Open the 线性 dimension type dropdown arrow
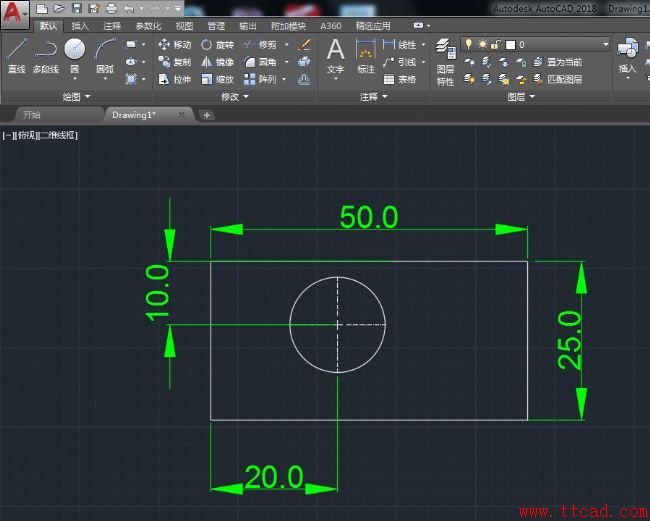 coord(423,44)
